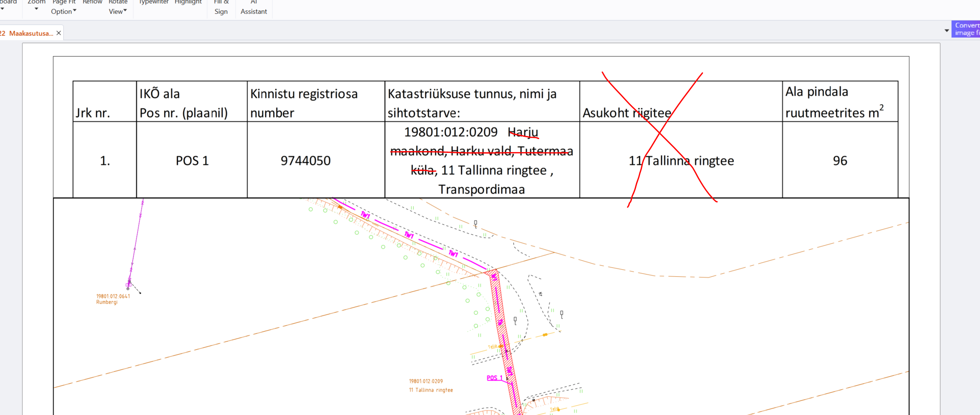Switch to the Maakasutusa... document tab
This screenshot has height=415, width=980.
[x=30, y=33]
